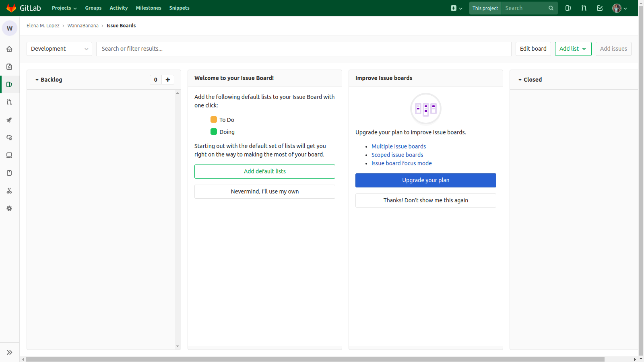Open the user avatar menu
Image resolution: width=644 pixels, height=362 pixels.
click(x=620, y=8)
